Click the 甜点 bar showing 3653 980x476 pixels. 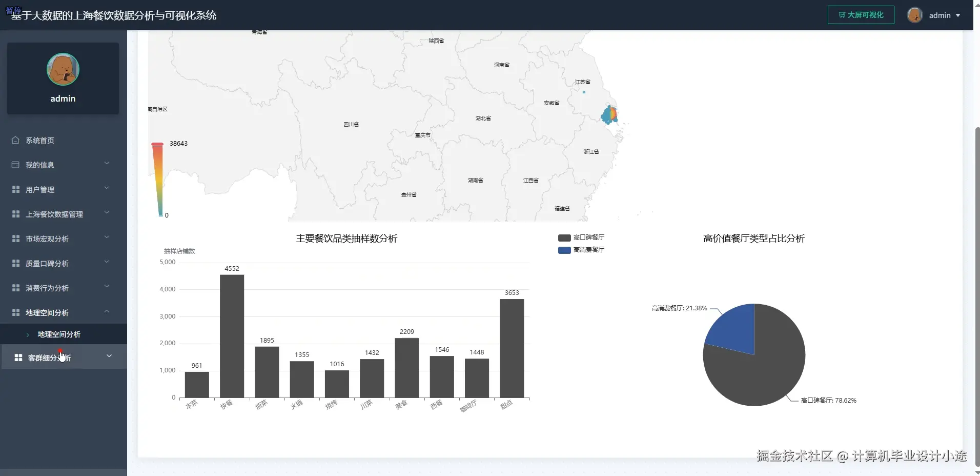tap(512, 348)
